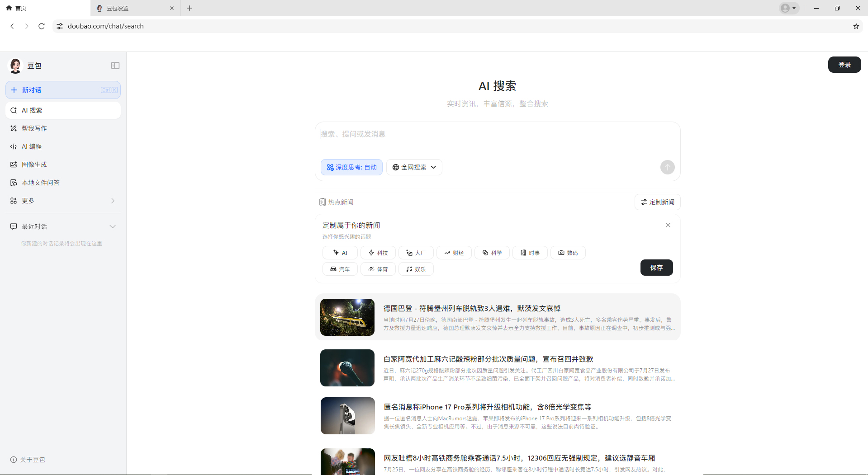This screenshot has width=868, height=475.
Task: Save selected topics with 保存
Action: click(x=656, y=268)
